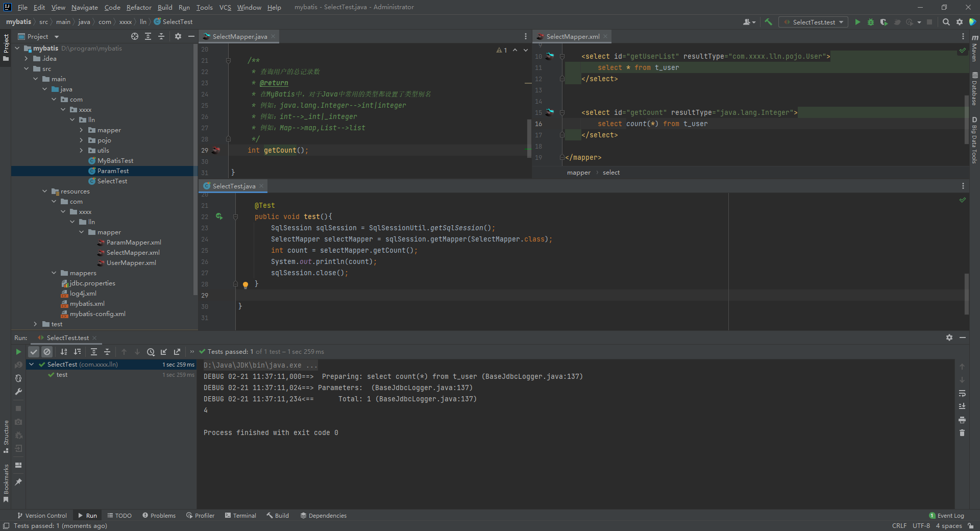
Task: Toggle Show Passed tests checkmark button
Action: [x=34, y=352]
